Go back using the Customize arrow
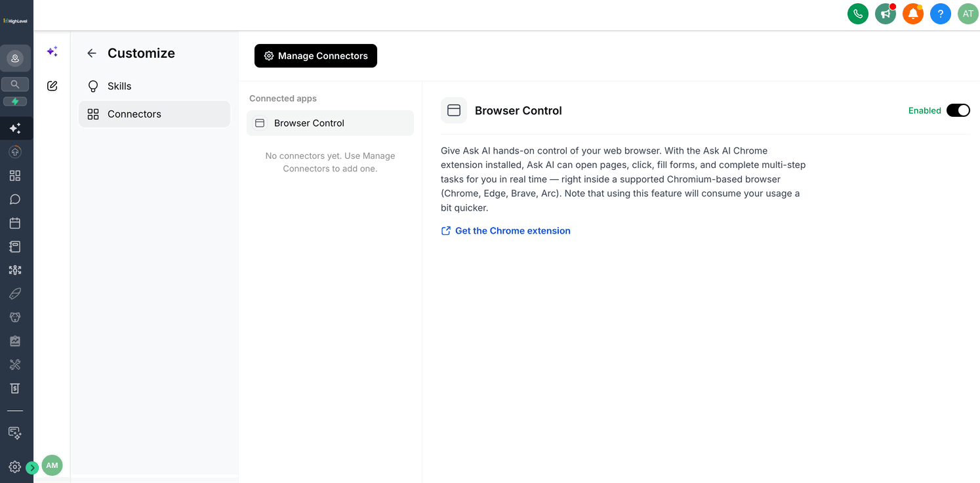This screenshot has height=483, width=980. [x=92, y=53]
